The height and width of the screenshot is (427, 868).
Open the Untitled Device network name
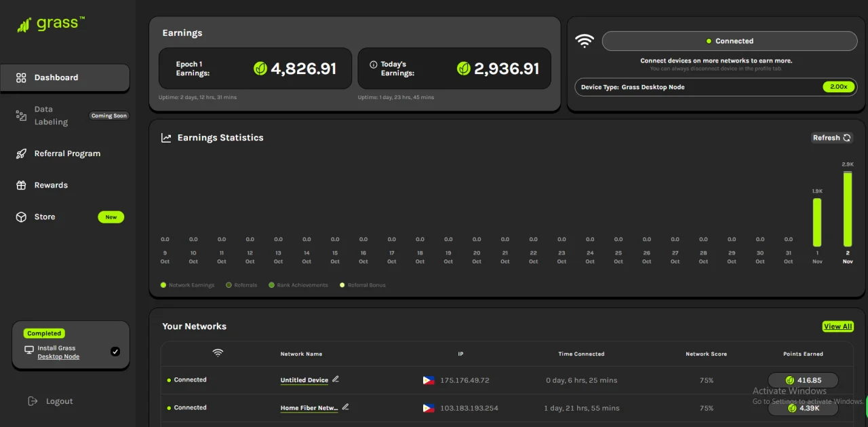(x=304, y=380)
